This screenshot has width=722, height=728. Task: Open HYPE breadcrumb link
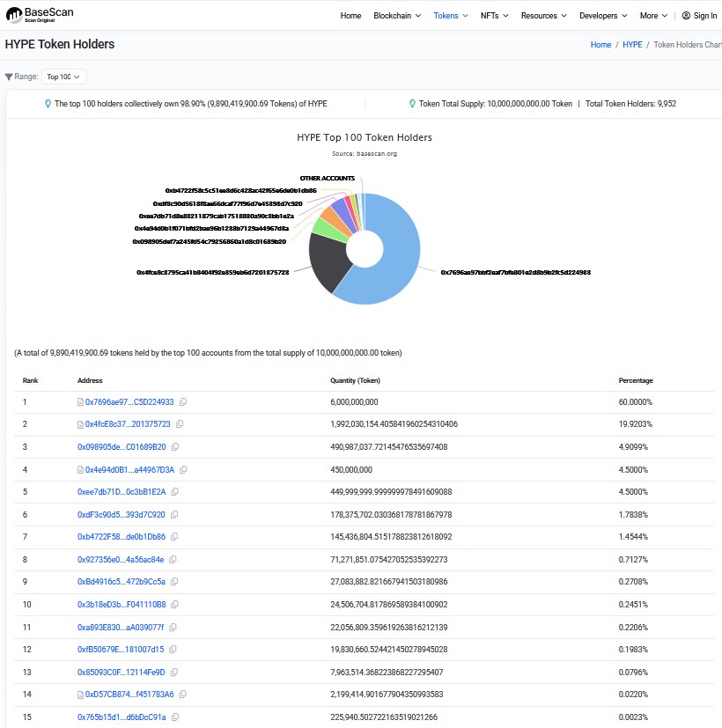632,45
